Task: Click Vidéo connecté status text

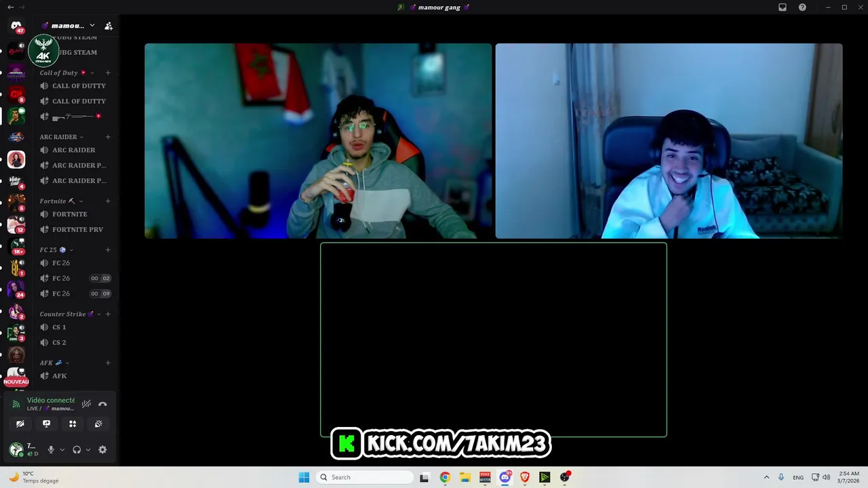Action: click(x=51, y=401)
